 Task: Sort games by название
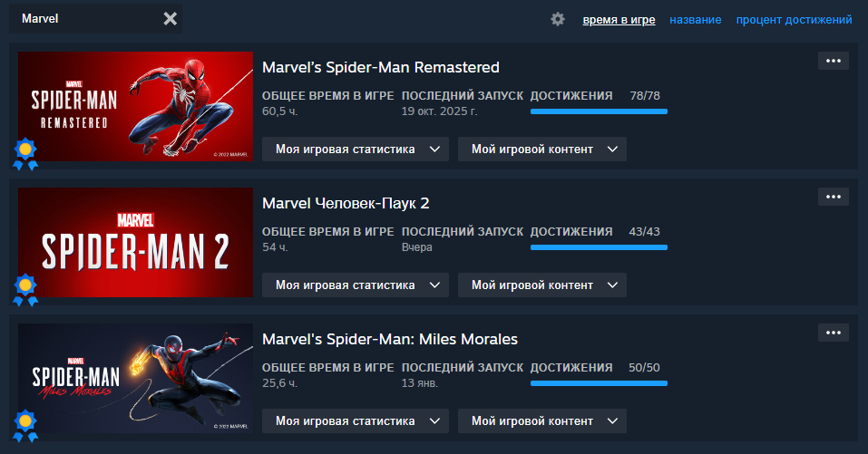[696, 20]
